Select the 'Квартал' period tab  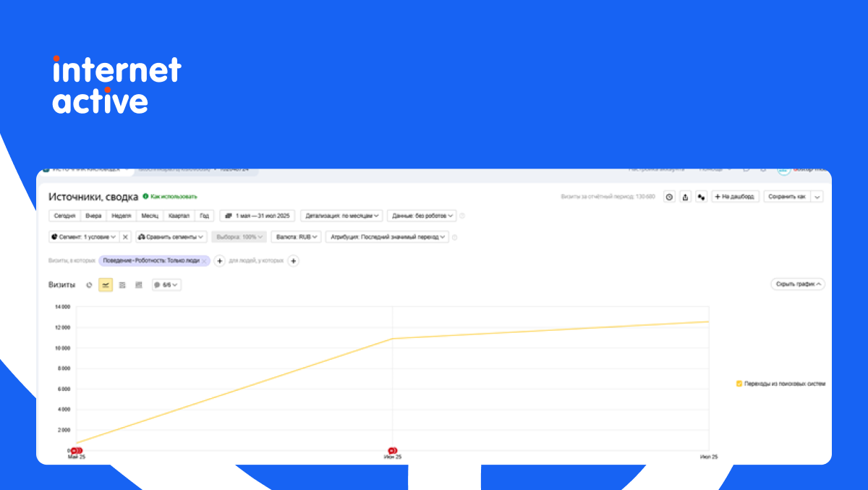179,216
